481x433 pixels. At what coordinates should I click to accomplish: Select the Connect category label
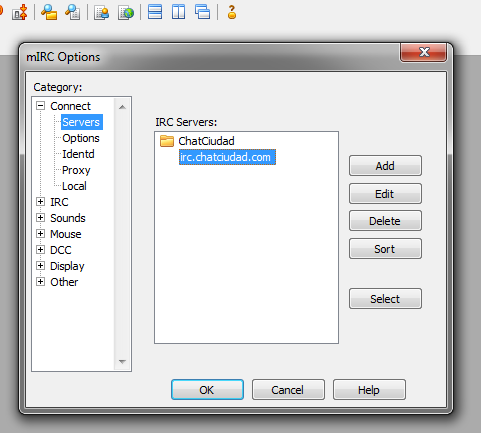point(70,106)
